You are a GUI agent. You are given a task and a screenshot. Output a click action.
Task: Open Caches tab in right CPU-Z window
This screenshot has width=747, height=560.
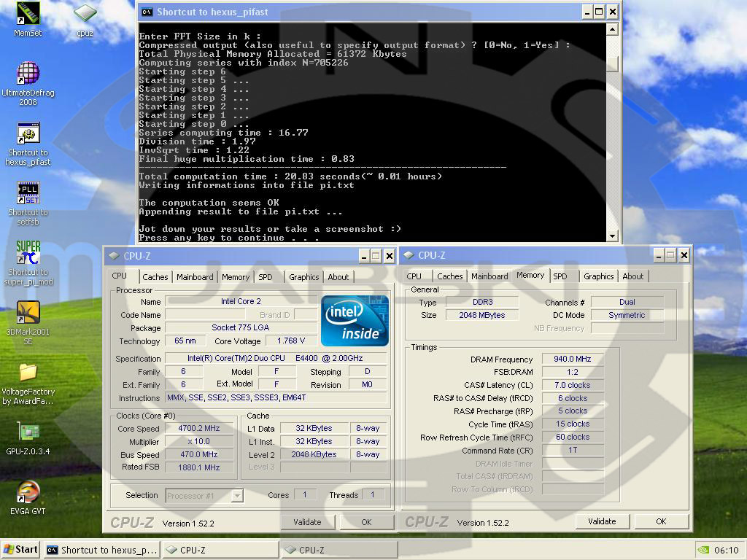tap(449, 276)
